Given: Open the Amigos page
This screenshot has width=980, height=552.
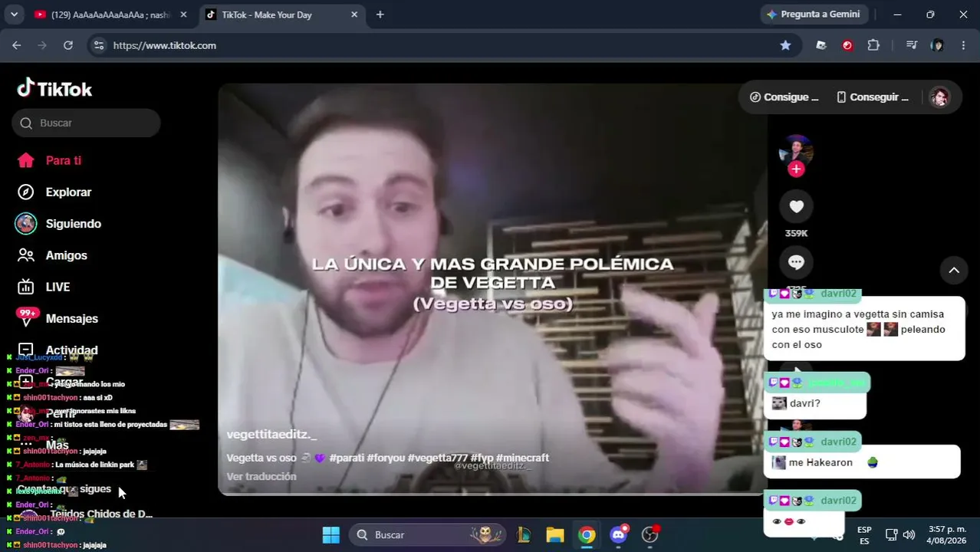Looking at the screenshot, I should click(52, 255).
